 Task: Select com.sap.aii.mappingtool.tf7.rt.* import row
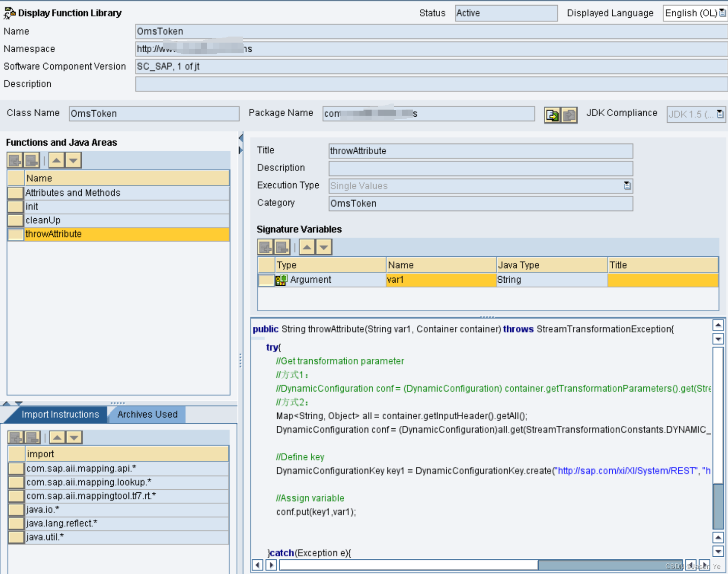(127, 496)
